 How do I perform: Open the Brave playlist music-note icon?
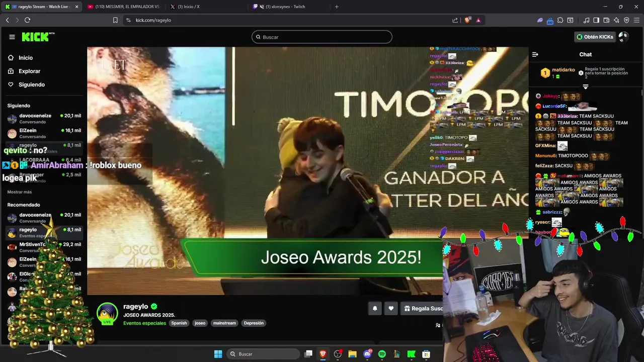click(586, 20)
